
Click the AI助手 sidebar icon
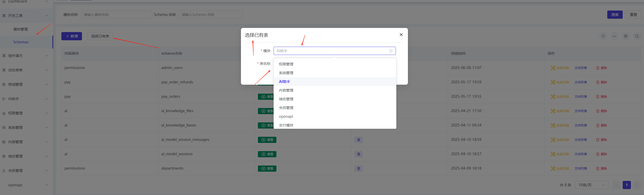coord(4,99)
